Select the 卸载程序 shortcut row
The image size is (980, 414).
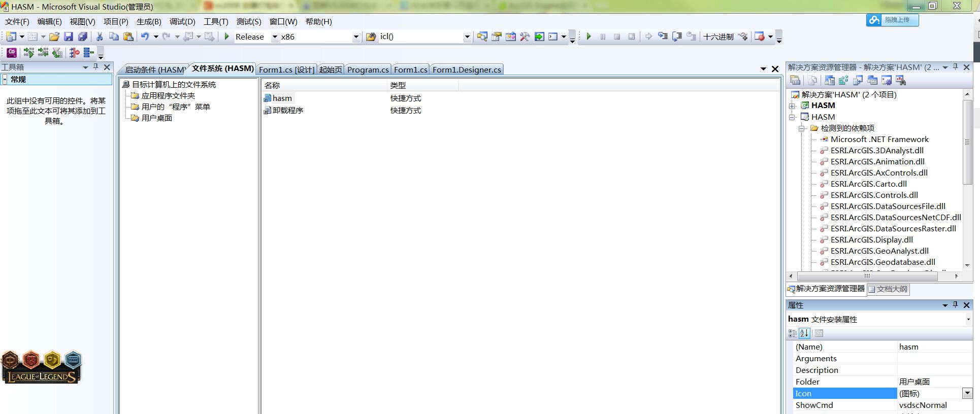click(283, 111)
